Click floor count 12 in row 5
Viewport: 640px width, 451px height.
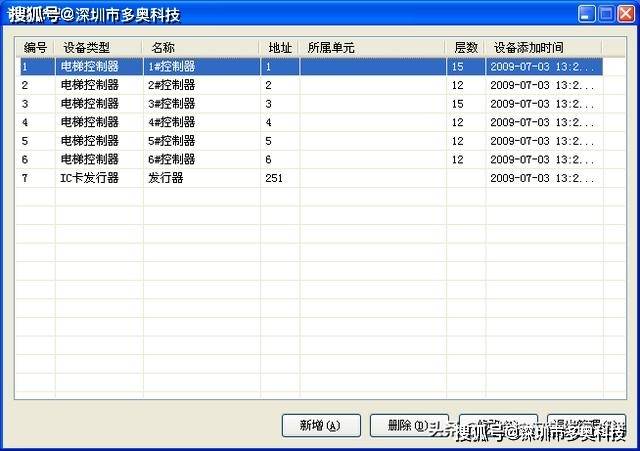[x=458, y=141]
